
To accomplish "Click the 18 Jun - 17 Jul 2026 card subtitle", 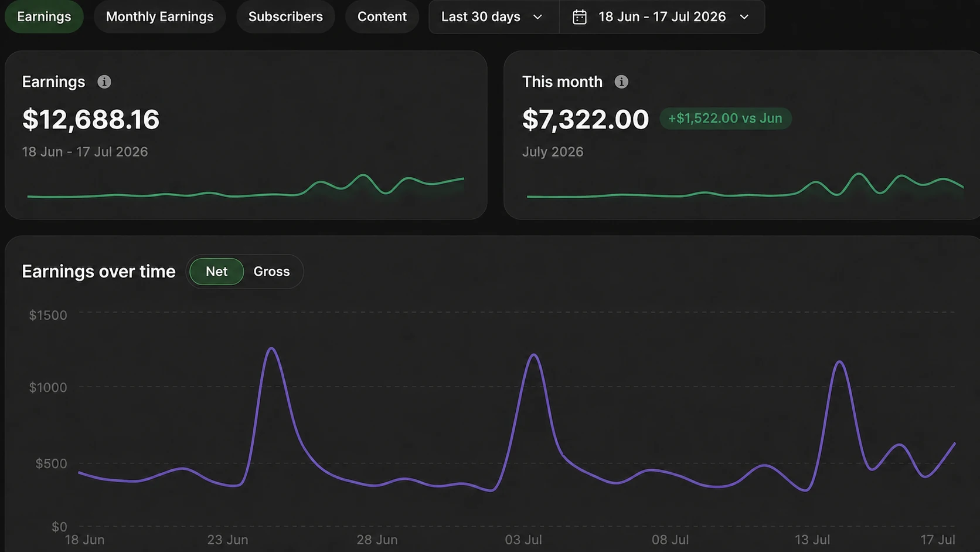I will click(x=85, y=152).
